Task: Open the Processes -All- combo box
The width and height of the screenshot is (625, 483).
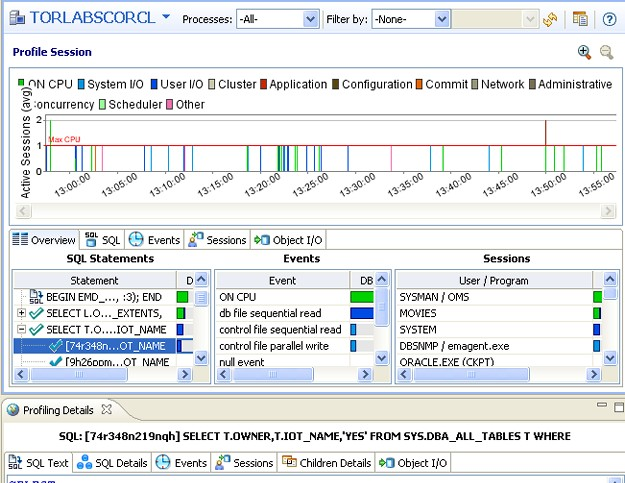Action: click(278, 19)
